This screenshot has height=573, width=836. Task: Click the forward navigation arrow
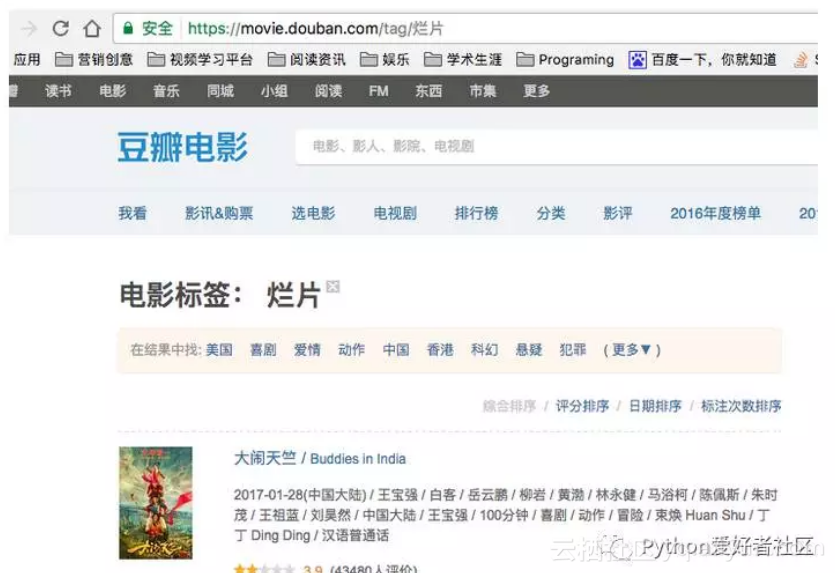(x=28, y=28)
